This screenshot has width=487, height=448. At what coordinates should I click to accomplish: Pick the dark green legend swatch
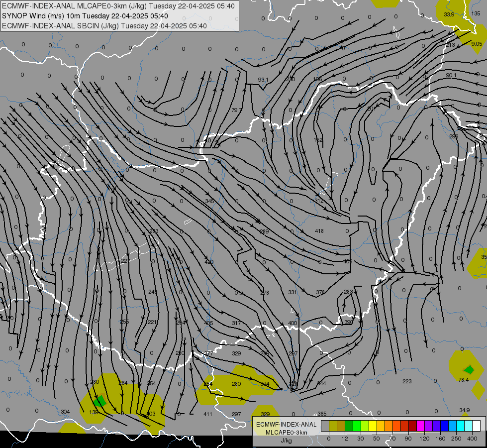click(349, 426)
